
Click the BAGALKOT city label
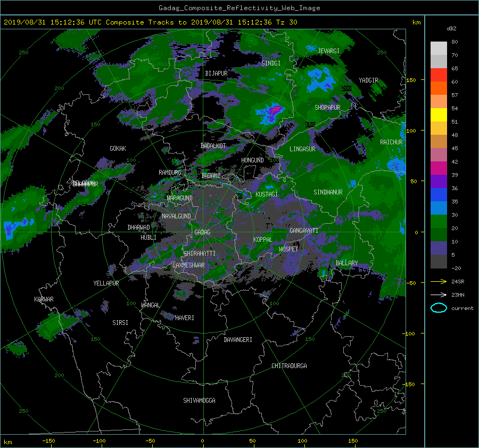tap(213, 146)
